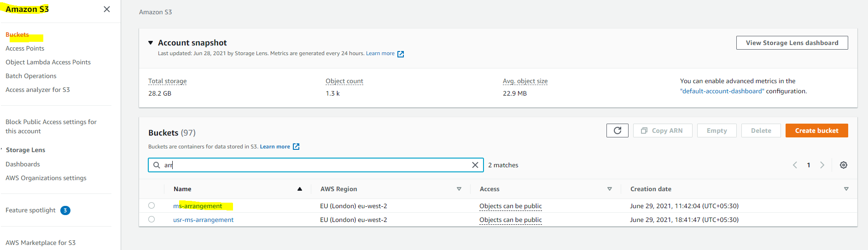868x250 pixels.
Task: Clear the bucket search field with X
Action: (475, 165)
